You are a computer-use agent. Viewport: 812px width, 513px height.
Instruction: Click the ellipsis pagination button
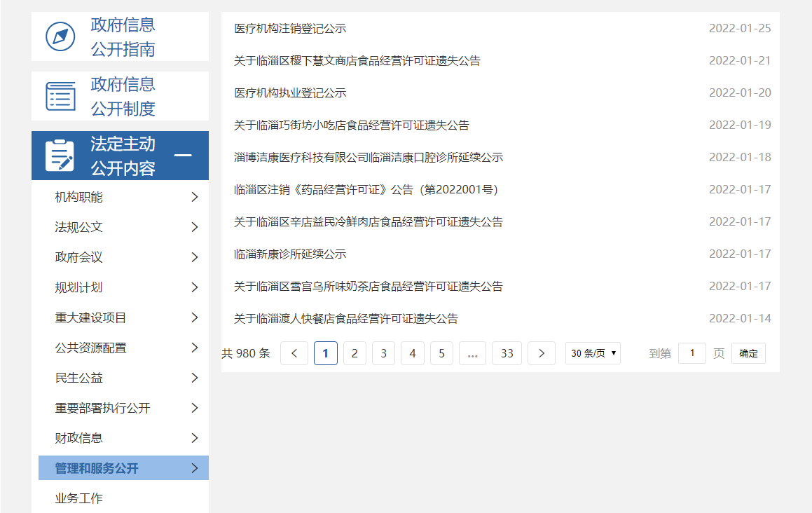point(472,353)
